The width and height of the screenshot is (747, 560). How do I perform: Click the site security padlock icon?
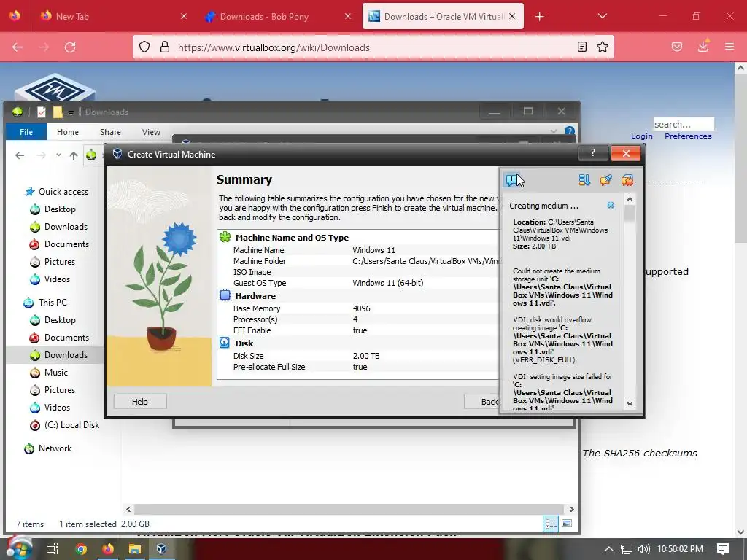click(x=165, y=47)
